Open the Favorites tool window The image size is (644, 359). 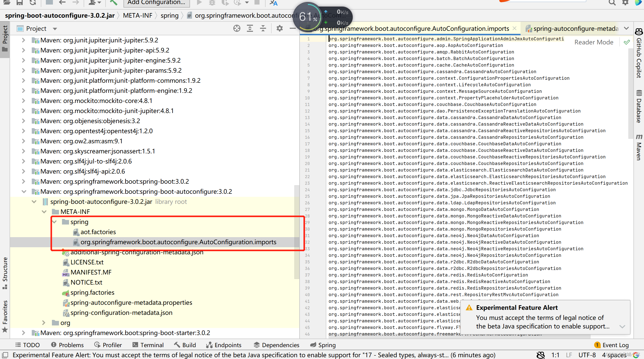(5, 316)
